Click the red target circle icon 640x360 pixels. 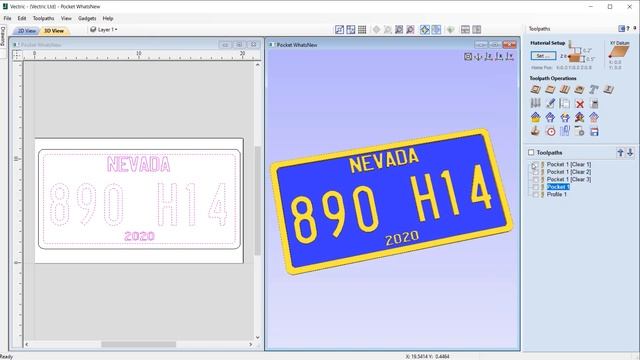click(x=551, y=131)
